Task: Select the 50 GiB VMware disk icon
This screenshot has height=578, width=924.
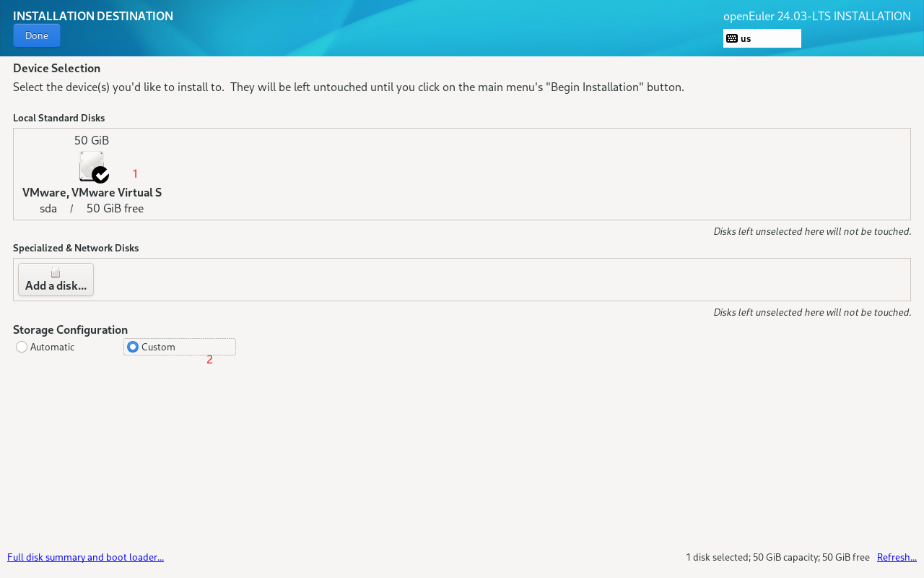Action: click(x=93, y=167)
